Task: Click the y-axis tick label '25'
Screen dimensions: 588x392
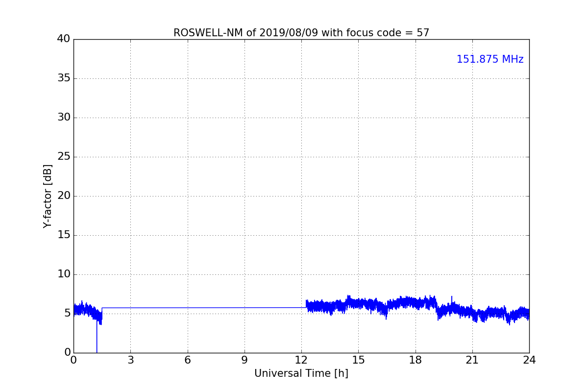Action: point(64,156)
